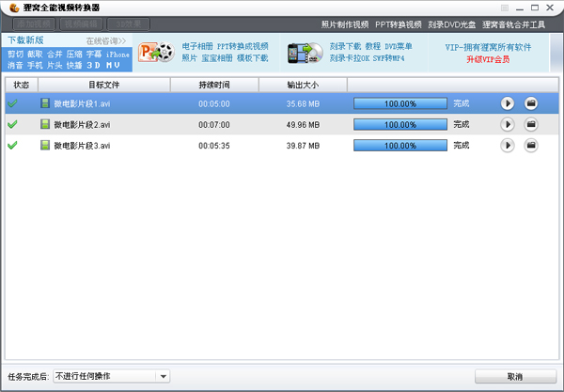564x392 pixels.
Task: Maximize the converter window
Action: [535, 8]
